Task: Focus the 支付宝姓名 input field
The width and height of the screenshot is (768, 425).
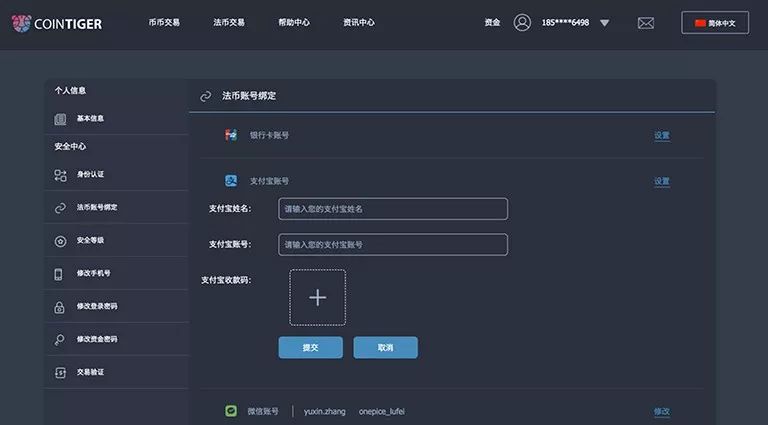Action: [x=393, y=209]
